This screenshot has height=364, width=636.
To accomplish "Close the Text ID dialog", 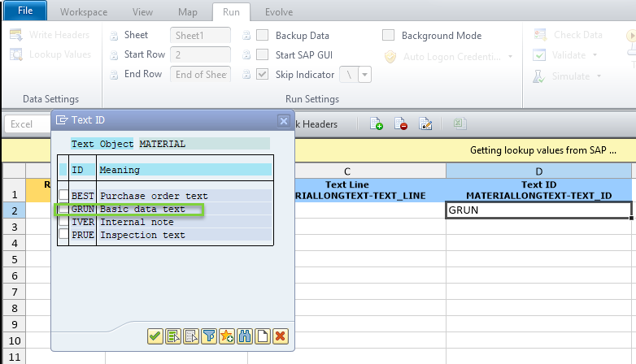I will (284, 120).
